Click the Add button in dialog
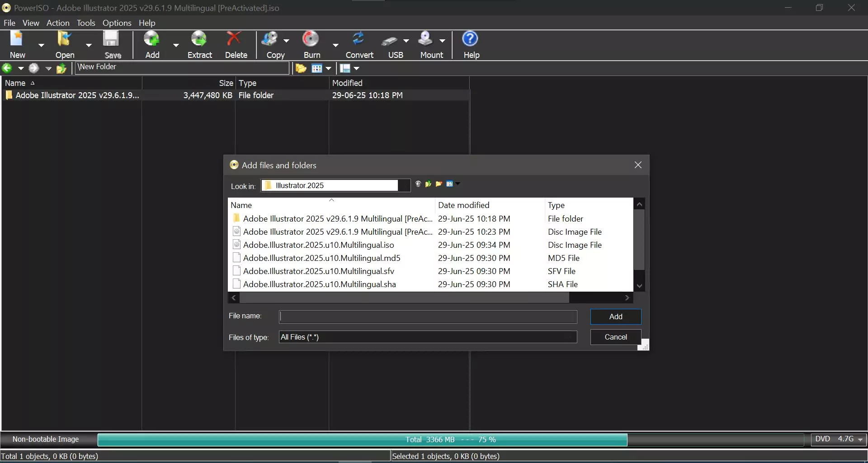This screenshot has width=868, height=463. (616, 317)
